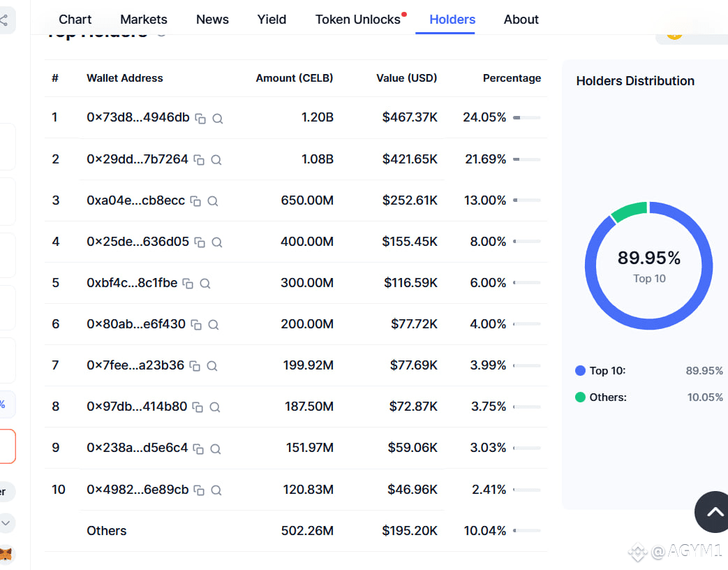Viewport: 728px width, 570px height.
Task: Open the Markets tab
Action: pos(144,20)
